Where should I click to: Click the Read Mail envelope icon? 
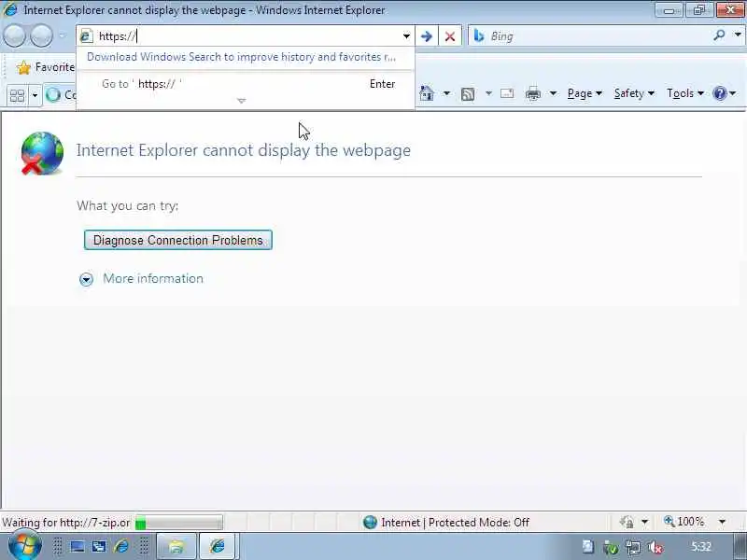click(507, 93)
